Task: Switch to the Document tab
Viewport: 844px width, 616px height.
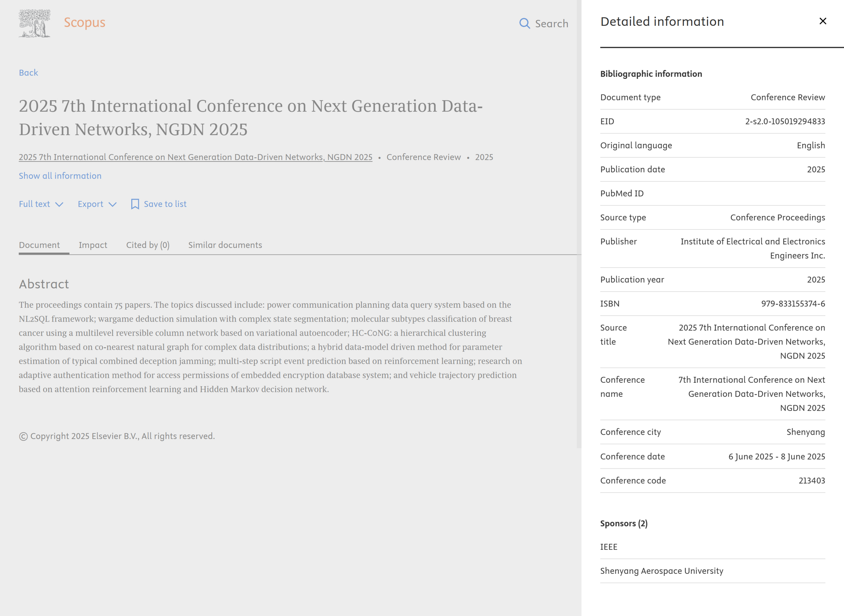Action: (40, 245)
